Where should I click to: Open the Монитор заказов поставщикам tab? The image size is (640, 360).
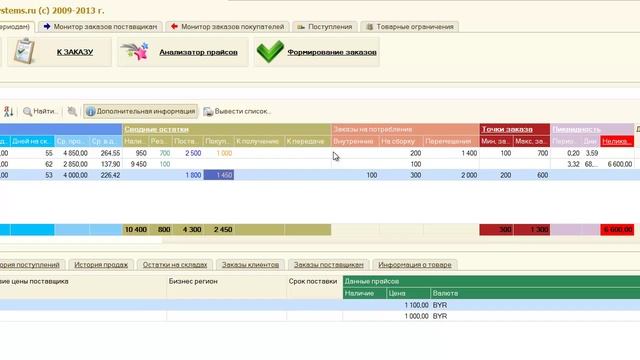(100, 27)
